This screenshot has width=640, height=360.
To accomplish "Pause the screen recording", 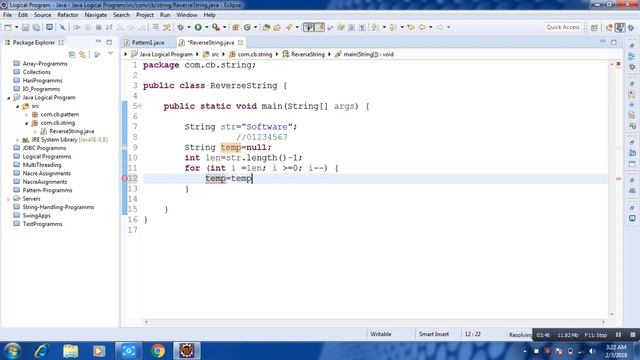I will [x=618, y=335].
